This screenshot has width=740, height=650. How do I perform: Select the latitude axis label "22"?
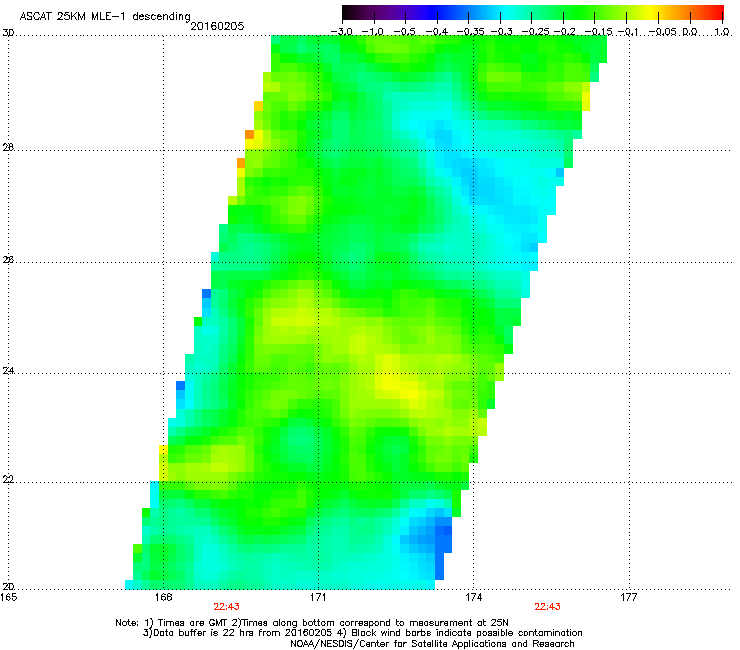(8, 479)
